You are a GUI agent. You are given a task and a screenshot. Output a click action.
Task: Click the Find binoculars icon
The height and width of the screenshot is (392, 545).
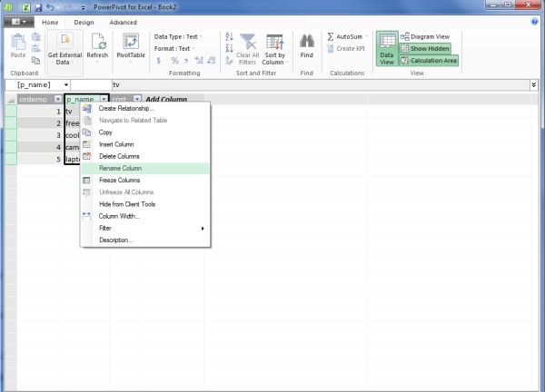[x=307, y=42]
